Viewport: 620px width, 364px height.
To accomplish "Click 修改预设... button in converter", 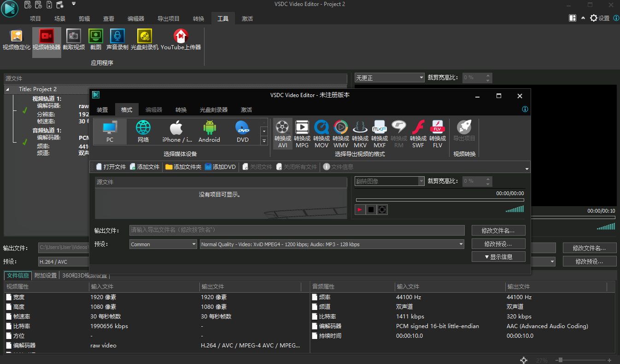I will 498,243.
